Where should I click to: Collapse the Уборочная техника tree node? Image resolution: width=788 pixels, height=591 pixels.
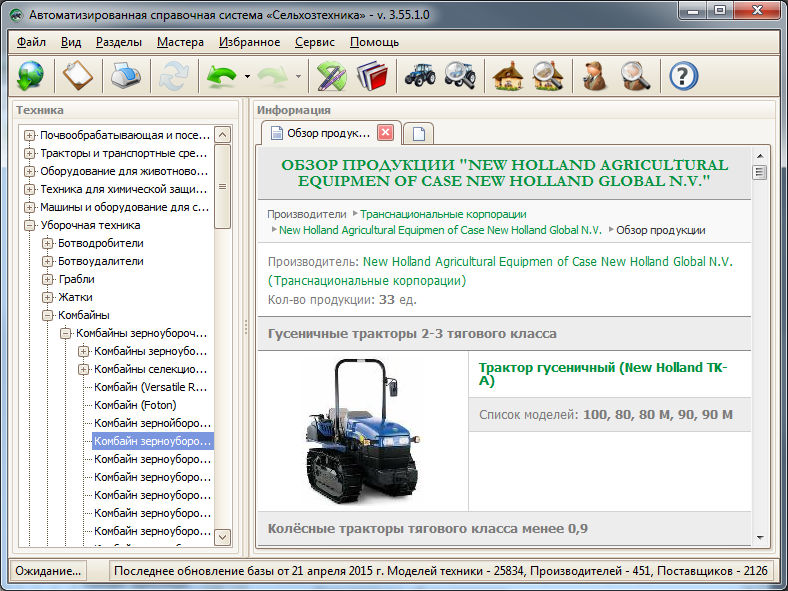30,225
